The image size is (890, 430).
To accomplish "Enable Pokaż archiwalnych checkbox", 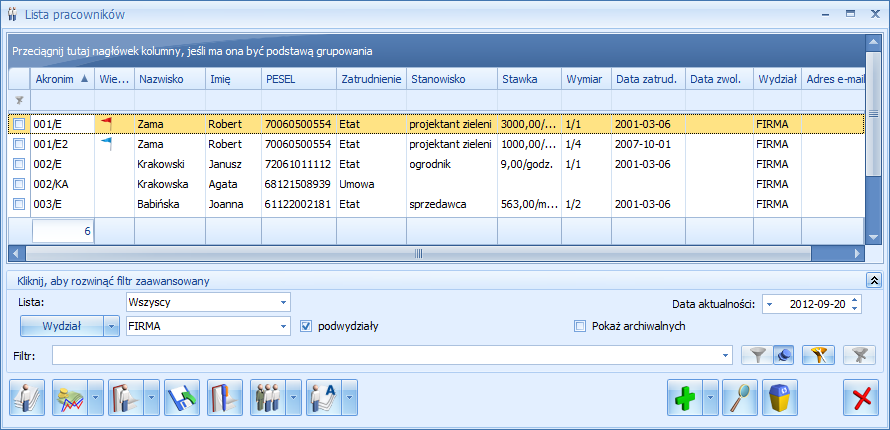I will 580,326.
